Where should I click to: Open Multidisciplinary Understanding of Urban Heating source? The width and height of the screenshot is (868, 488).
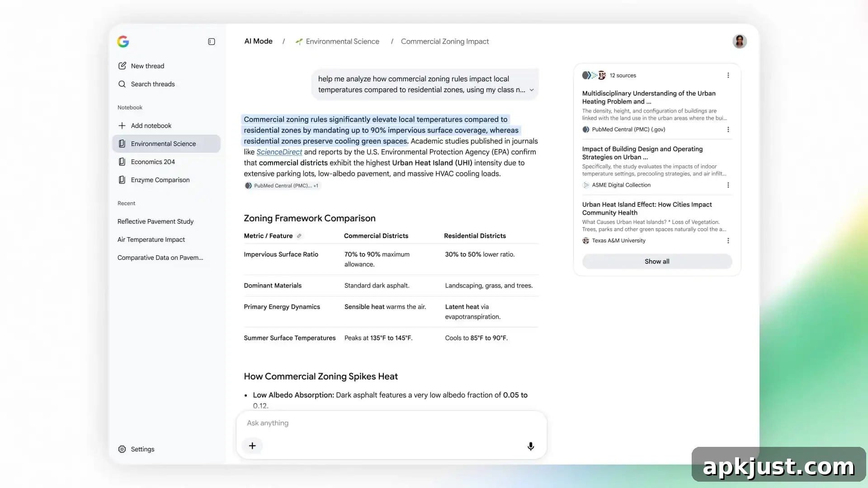pos(649,97)
